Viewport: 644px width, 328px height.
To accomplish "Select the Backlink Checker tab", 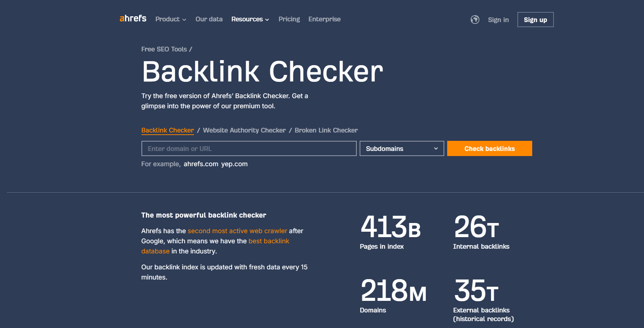I will coord(168,130).
